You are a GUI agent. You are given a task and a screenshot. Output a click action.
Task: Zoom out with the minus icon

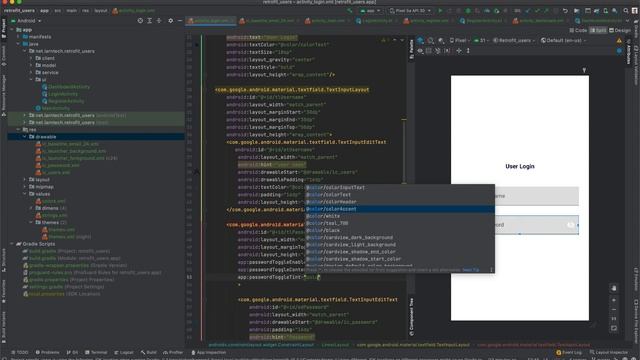614,309
